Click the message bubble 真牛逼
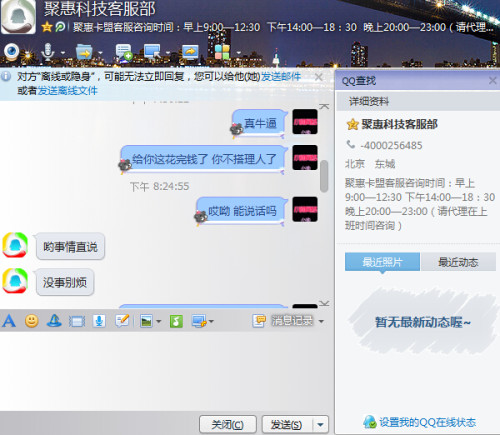The width and height of the screenshot is (500, 435). pos(260,124)
